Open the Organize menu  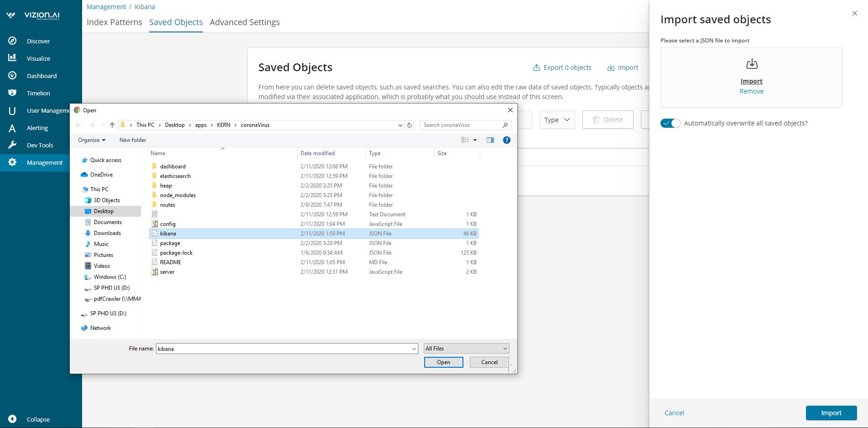92,140
